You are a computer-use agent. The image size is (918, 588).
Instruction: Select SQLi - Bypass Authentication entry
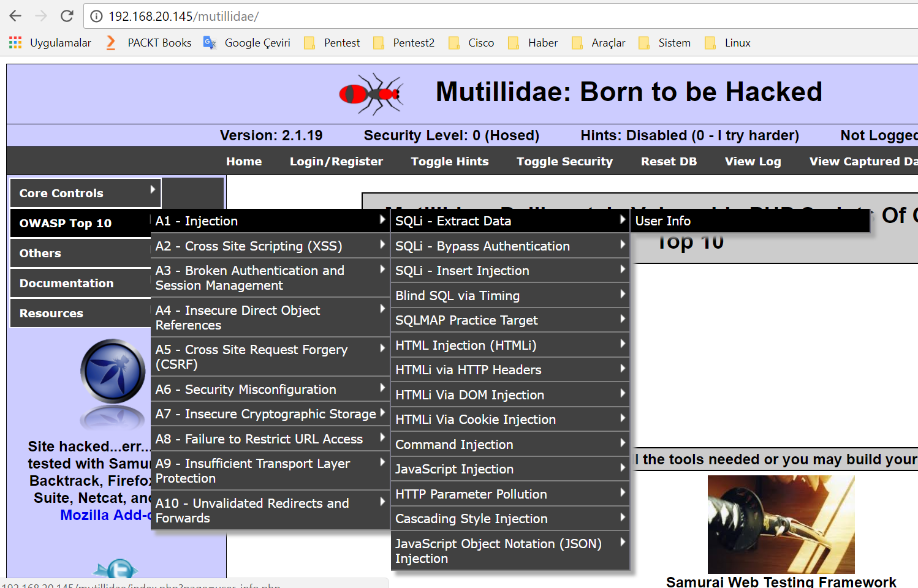510,246
